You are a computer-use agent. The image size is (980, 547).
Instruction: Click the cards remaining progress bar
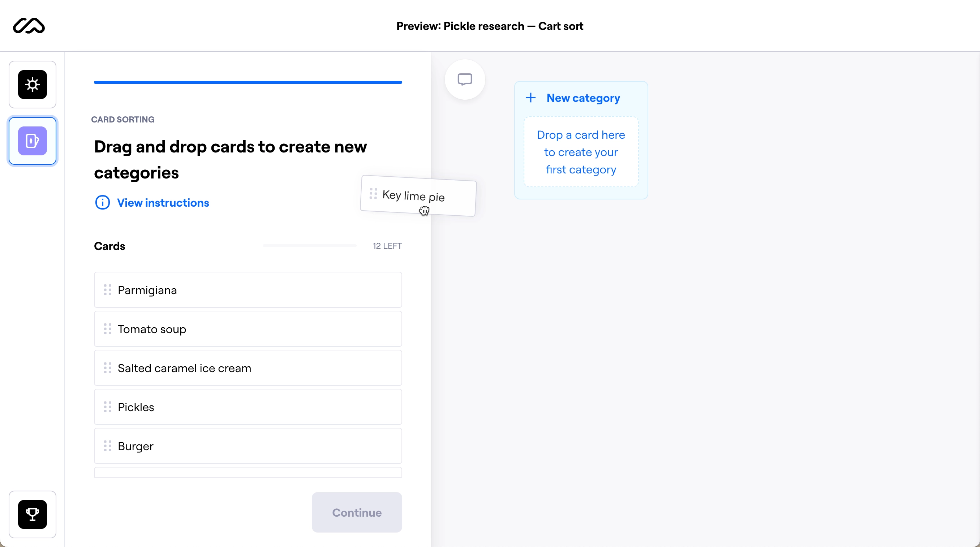(309, 246)
